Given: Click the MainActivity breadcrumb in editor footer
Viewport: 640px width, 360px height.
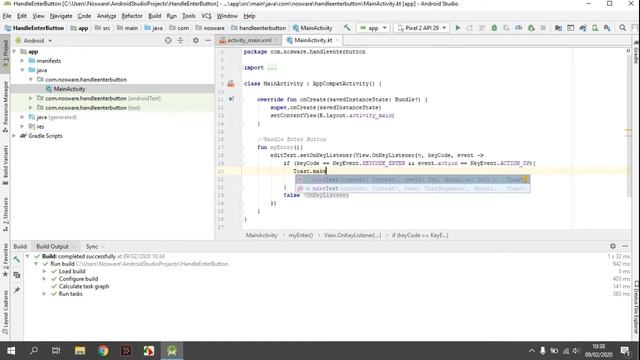Looking at the screenshot, I should (x=261, y=236).
